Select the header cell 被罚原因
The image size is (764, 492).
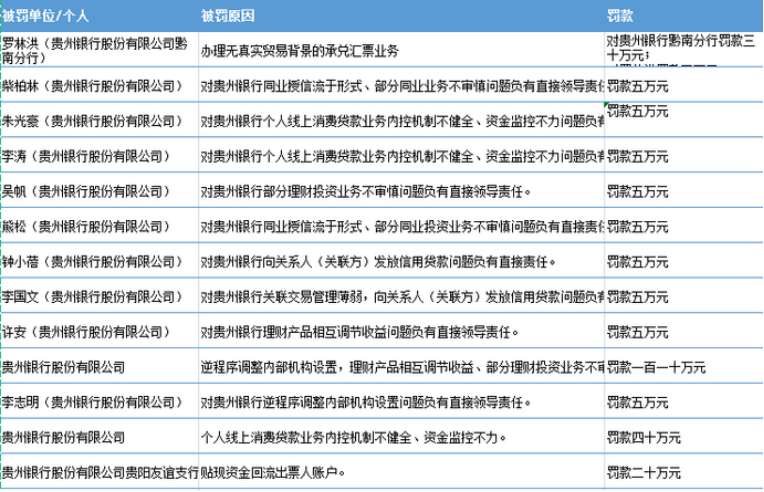pyautogui.click(x=401, y=16)
